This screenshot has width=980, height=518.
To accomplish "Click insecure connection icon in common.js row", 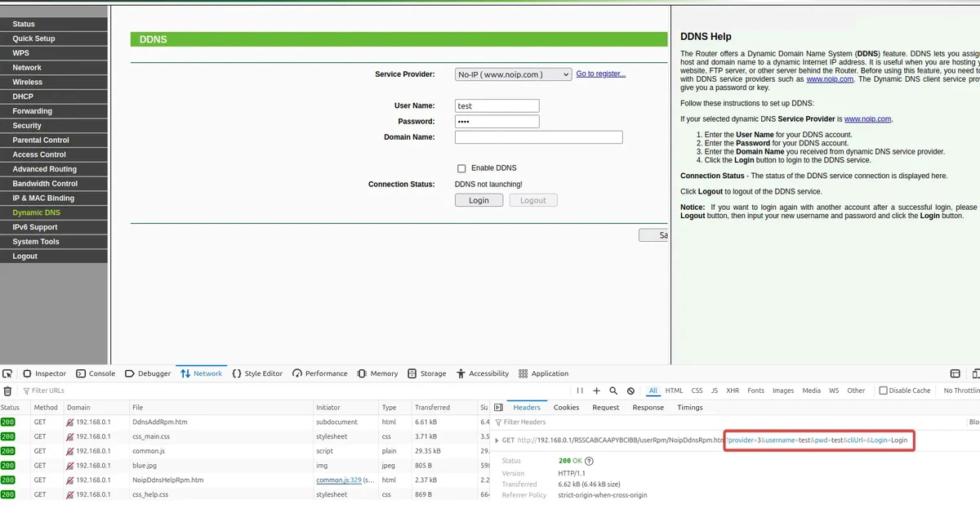I will [x=69, y=451].
